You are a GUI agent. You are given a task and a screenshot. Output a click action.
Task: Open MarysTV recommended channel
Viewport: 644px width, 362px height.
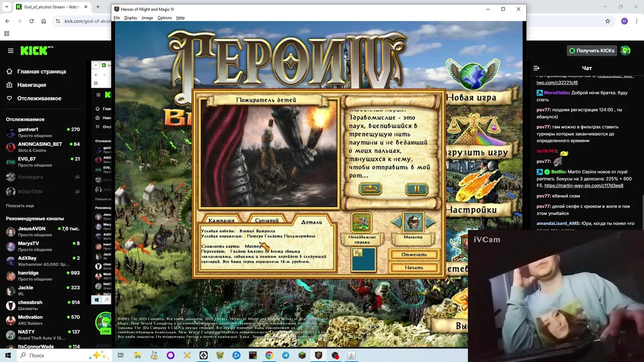pyautogui.click(x=43, y=246)
